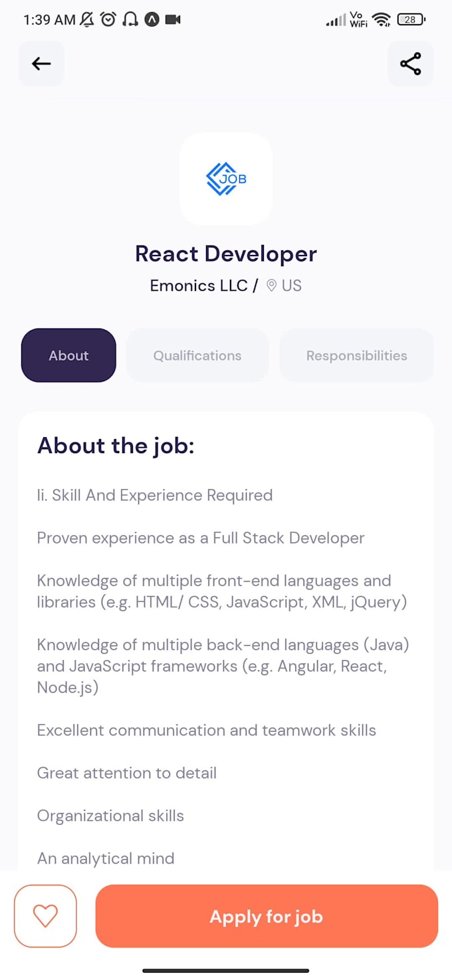Tap the battery level indicator
Image resolution: width=452 pixels, height=980 pixels.
(411, 20)
